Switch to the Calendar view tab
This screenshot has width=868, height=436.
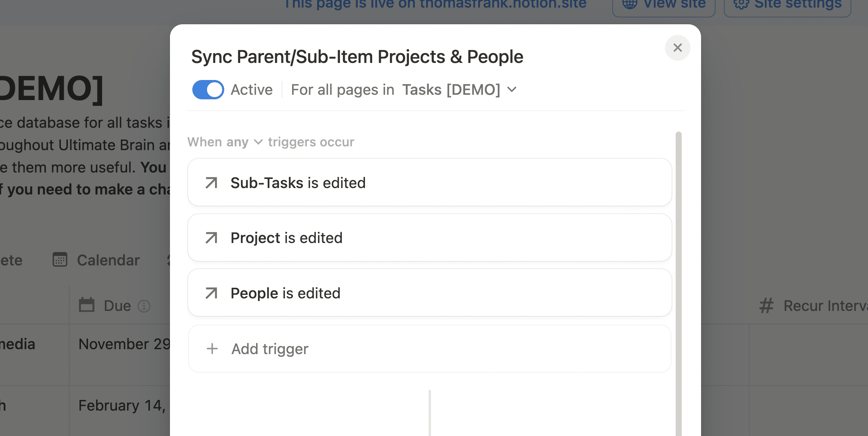[96, 260]
